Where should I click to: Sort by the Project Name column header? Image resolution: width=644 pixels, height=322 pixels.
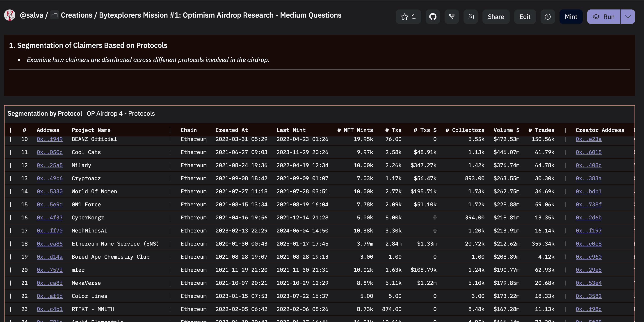click(91, 130)
